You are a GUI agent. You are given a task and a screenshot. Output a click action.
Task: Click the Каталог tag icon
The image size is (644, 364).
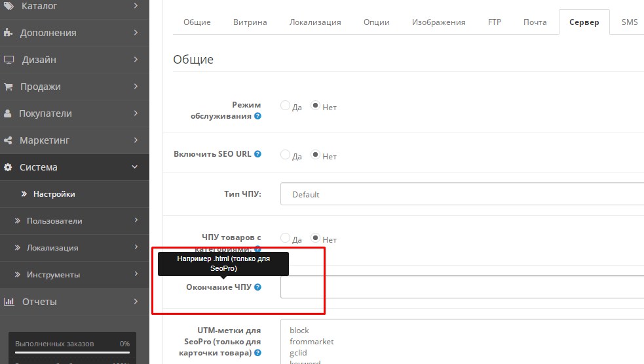click(9, 6)
